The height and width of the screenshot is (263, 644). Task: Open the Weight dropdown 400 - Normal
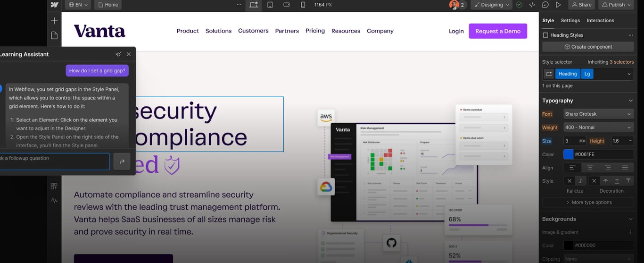(x=599, y=127)
